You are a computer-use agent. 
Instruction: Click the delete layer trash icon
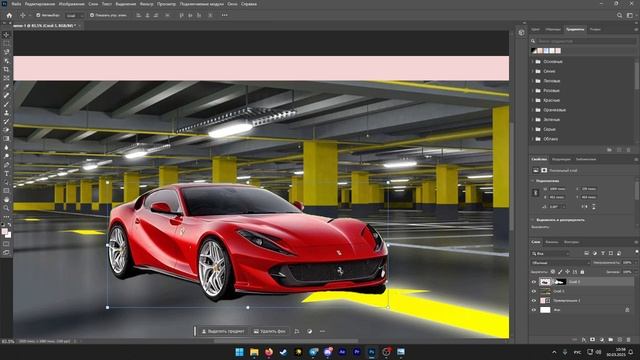coord(629,339)
